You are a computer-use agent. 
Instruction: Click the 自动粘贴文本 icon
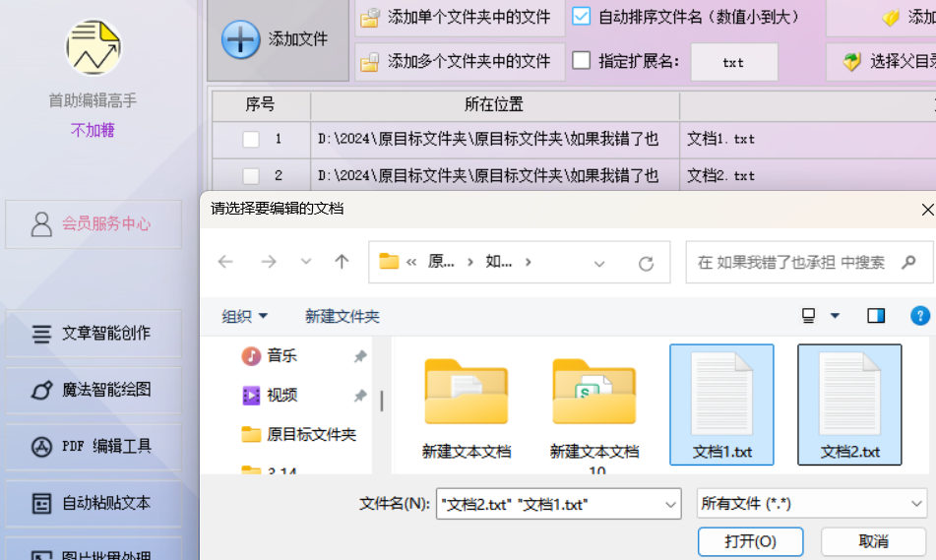click(x=41, y=503)
